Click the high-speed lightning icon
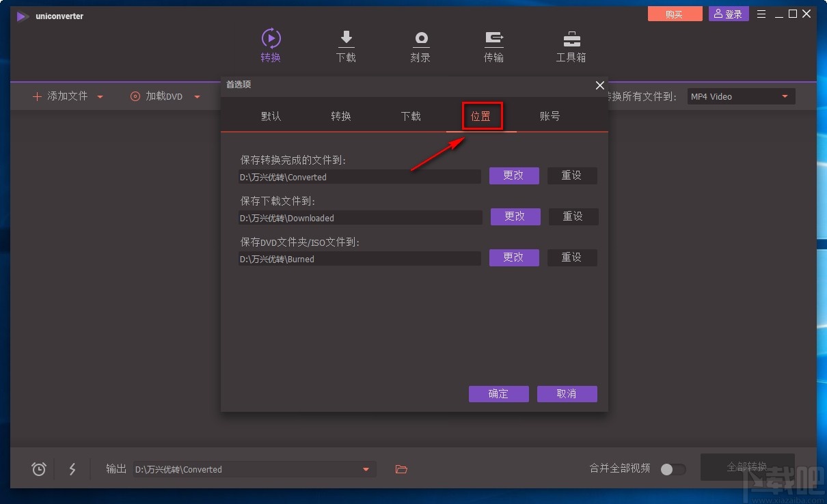Image resolution: width=827 pixels, height=504 pixels. [72, 469]
